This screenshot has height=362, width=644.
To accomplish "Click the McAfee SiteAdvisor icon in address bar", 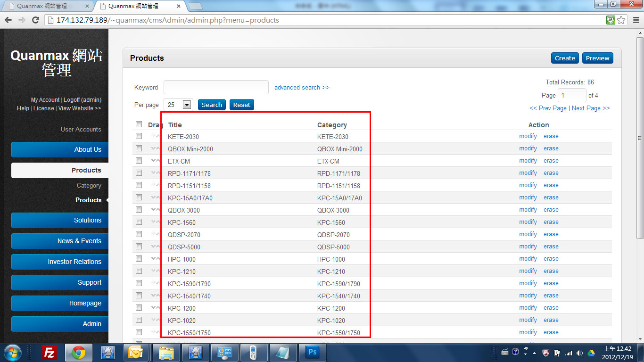I will click(x=611, y=20).
